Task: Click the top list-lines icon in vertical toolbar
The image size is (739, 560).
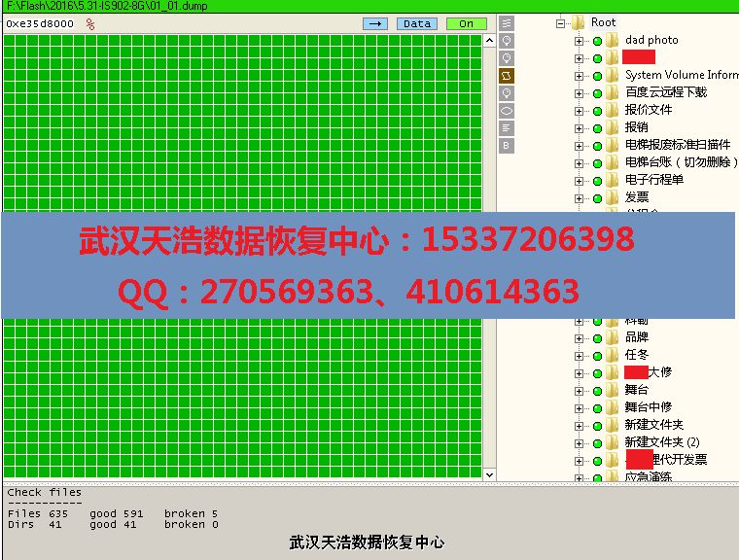Action: tap(507, 22)
